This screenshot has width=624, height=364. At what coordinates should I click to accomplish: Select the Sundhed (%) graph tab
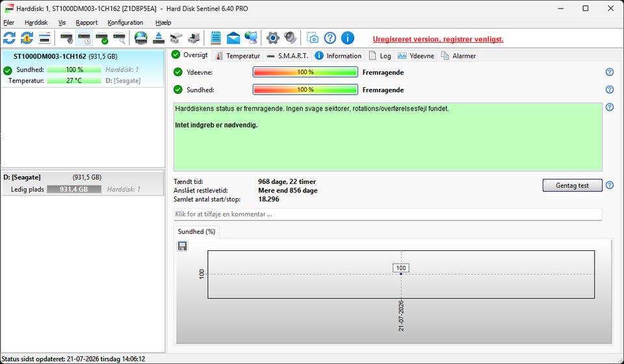click(196, 231)
